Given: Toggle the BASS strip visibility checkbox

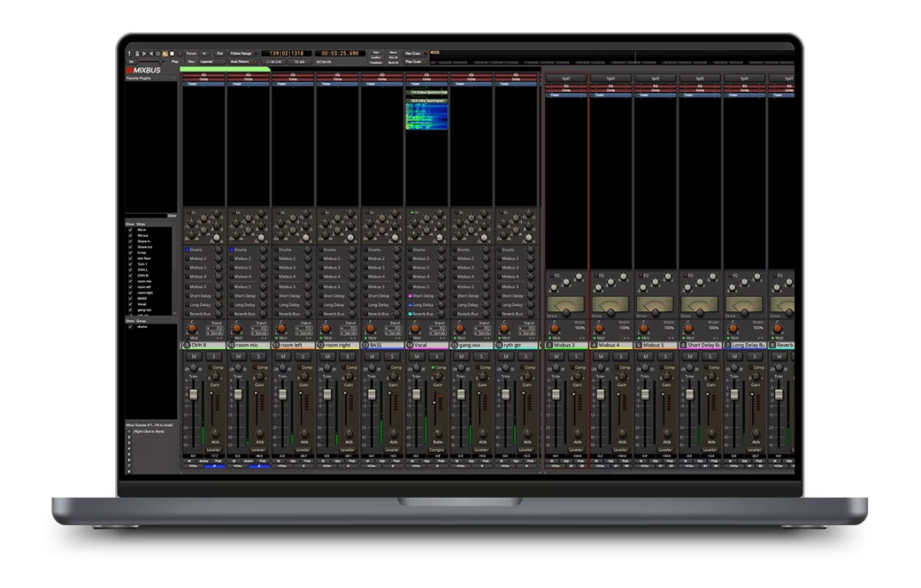Looking at the screenshot, I should click(x=130, y=298).
